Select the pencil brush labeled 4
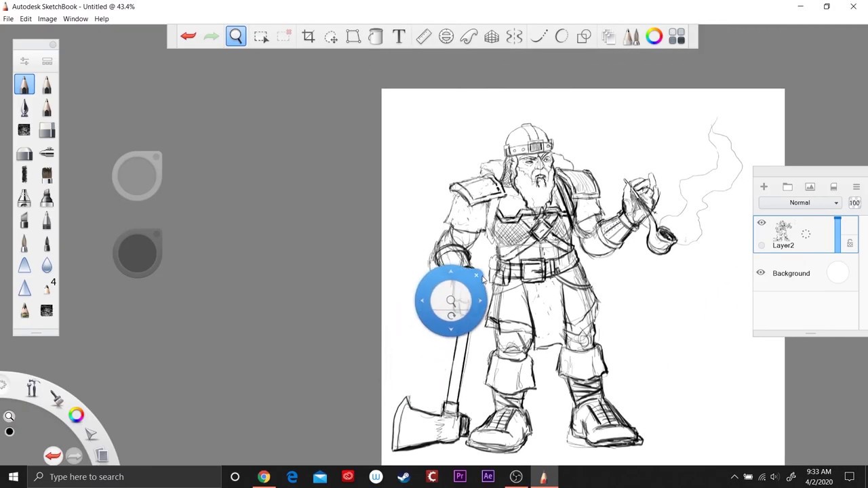868x488 pixels. (x=48, y=288)
